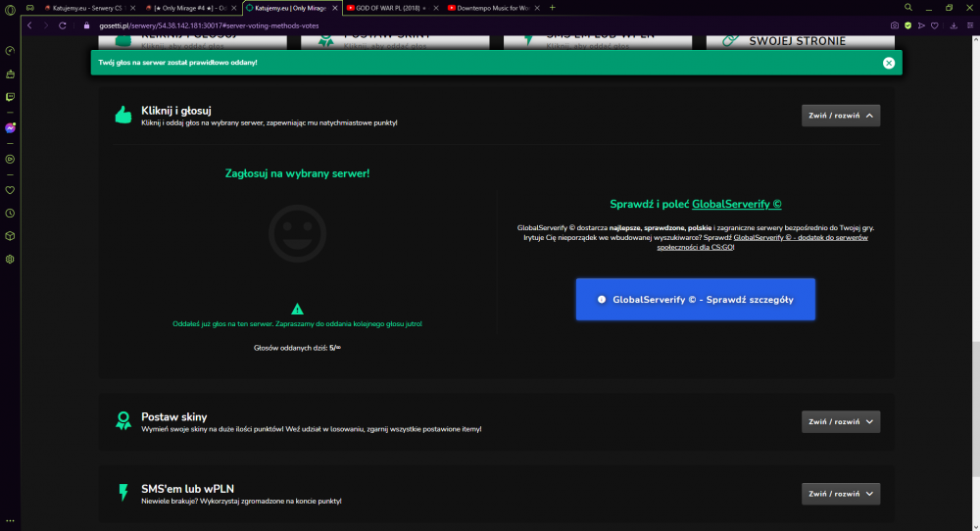Click the address bar URL field

pos(487,25)
